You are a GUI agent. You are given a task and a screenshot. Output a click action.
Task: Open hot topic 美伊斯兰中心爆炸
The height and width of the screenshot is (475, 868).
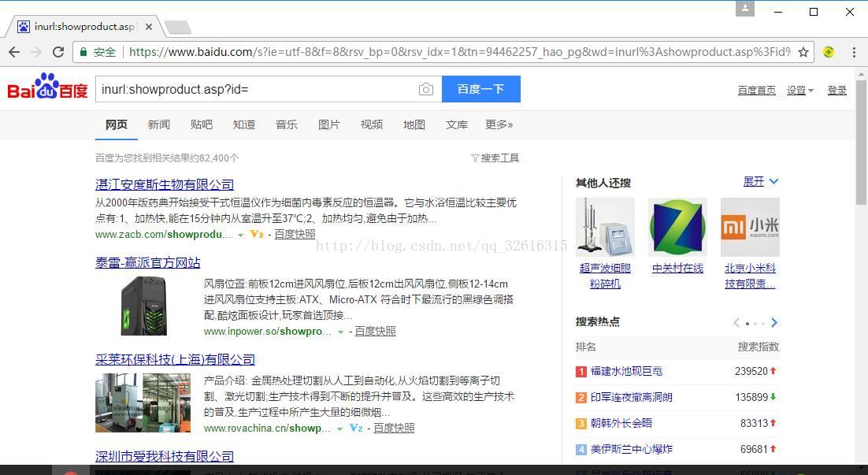pyautogui.click(x=632, y=449)
